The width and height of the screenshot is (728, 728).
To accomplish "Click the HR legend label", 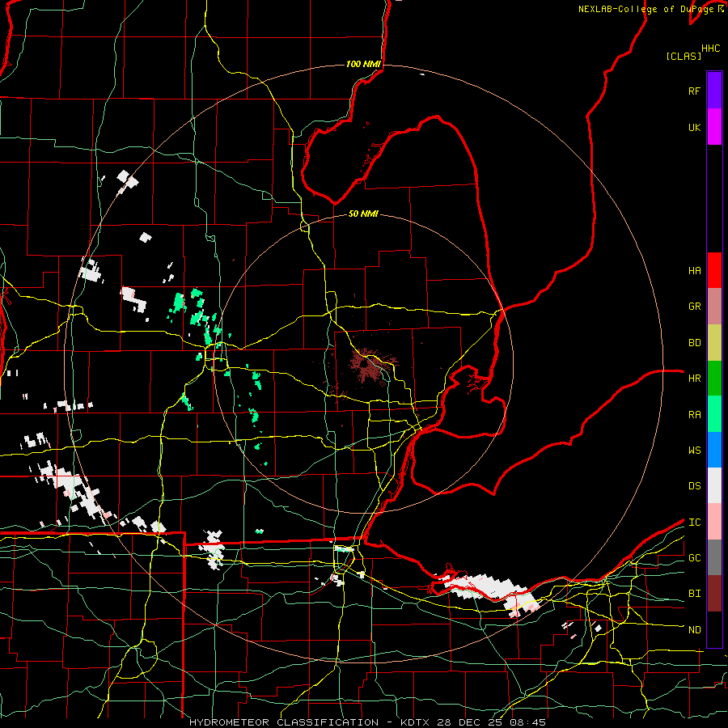I will 694,379.
